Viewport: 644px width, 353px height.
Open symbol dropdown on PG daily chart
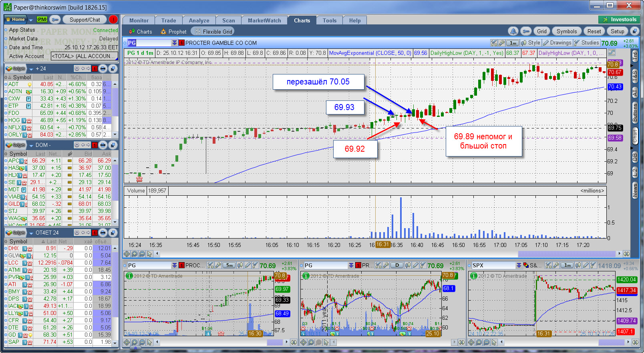pyautogui.click(x=351, y=265)
